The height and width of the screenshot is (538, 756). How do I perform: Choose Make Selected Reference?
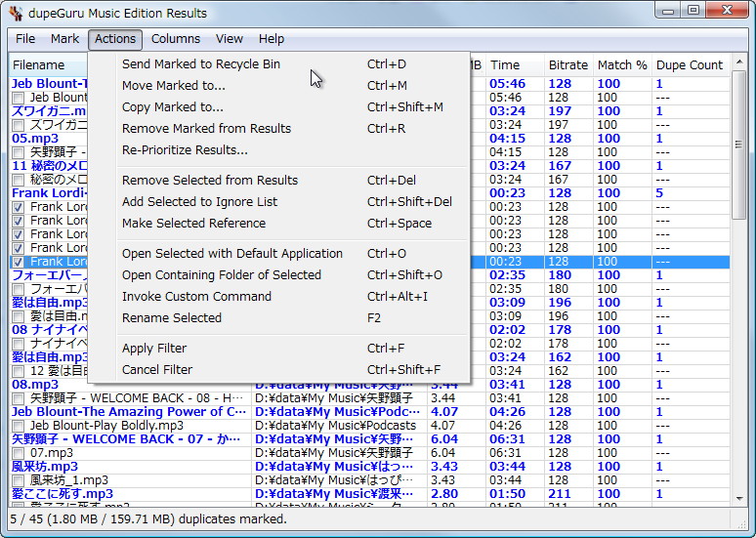tap(278, 224)
